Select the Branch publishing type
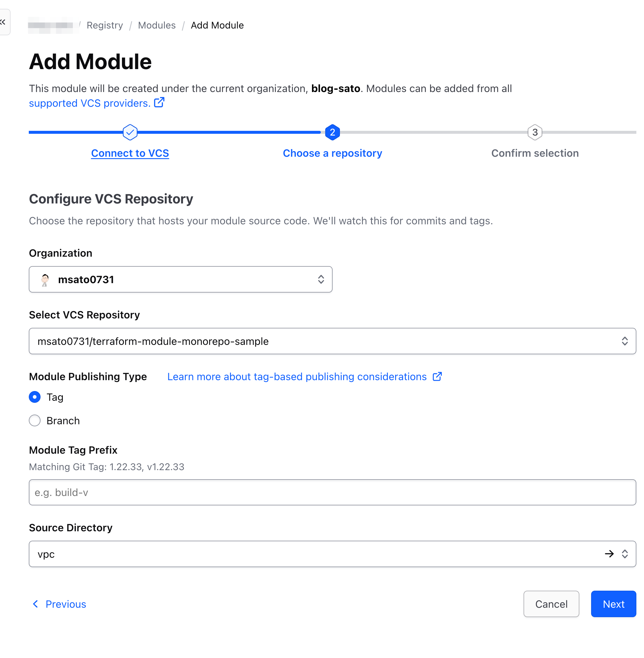644x658 pixels. pos(34,420)
